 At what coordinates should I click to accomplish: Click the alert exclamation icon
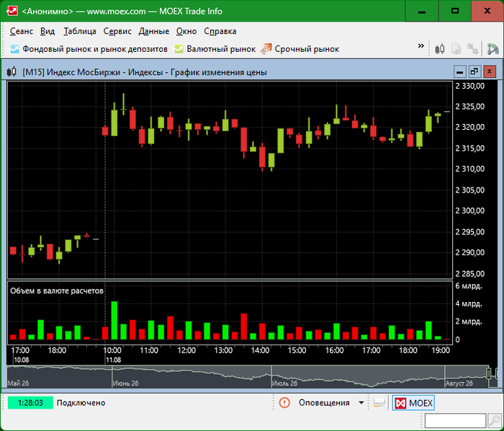pyautogui.click(x=284, y=403)
